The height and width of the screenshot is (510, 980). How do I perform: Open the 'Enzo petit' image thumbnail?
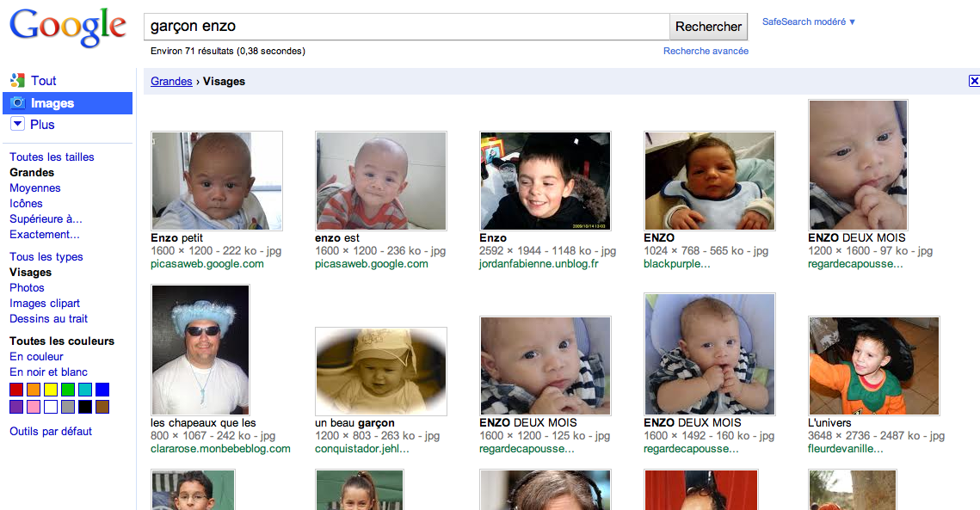[x=217, y=181]
